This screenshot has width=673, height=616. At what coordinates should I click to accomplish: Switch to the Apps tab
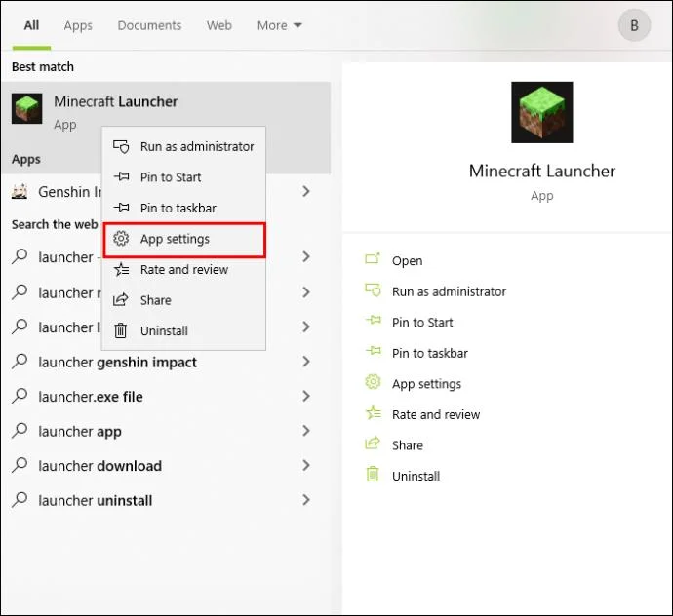coord(78,25)
